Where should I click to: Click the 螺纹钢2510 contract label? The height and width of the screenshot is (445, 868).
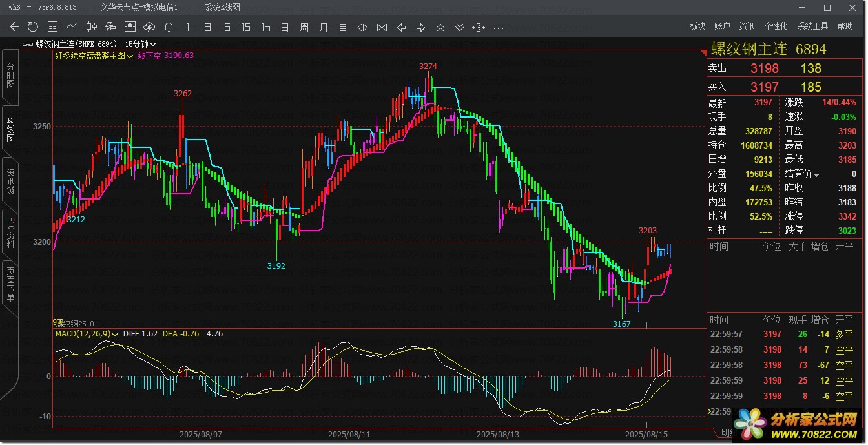click(74, 323)
